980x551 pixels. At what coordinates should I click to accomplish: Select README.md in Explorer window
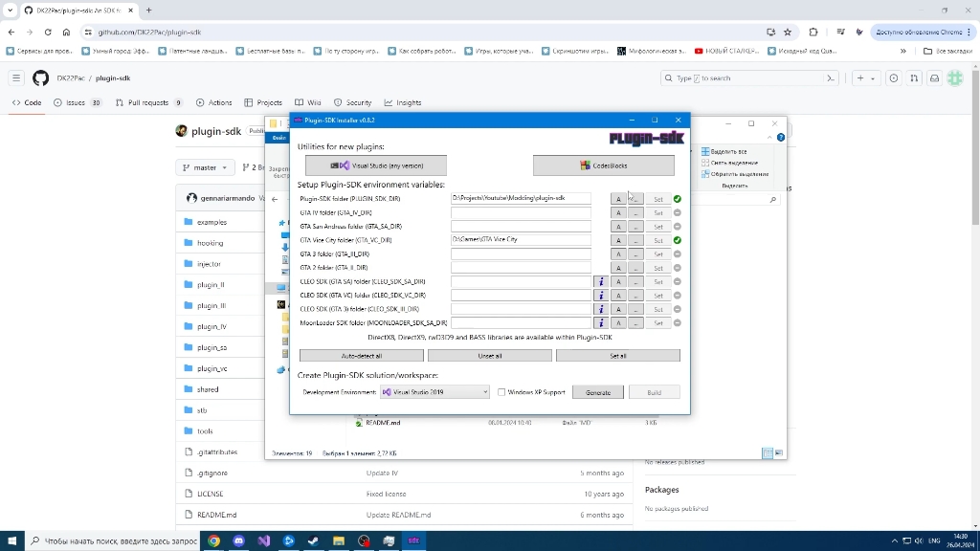pos(383,423)
